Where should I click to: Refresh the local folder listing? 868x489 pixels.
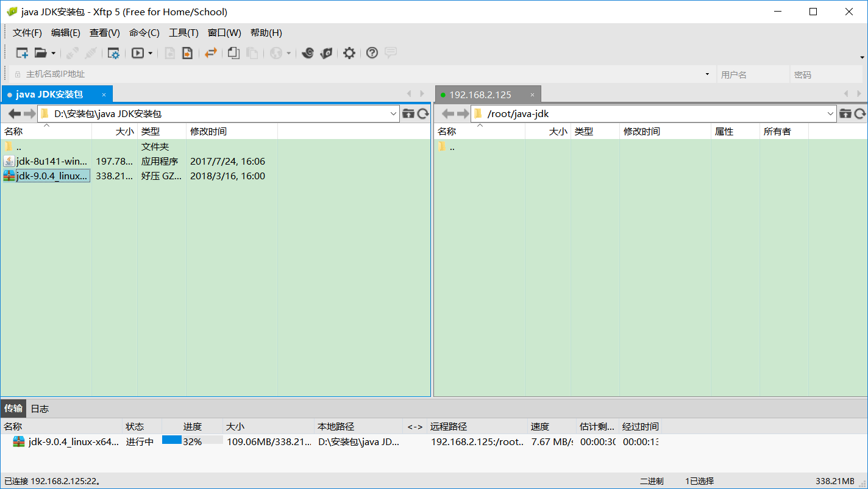pyautogui.click(x=423, y=113)
